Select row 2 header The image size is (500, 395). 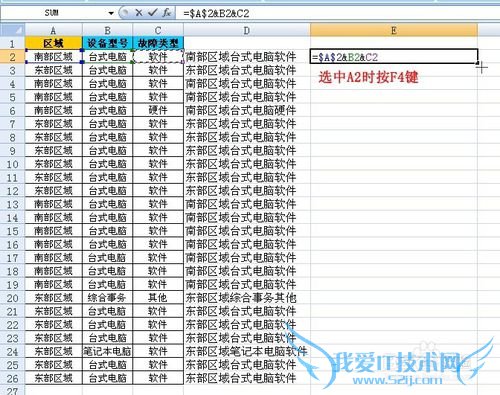point(12,57)
